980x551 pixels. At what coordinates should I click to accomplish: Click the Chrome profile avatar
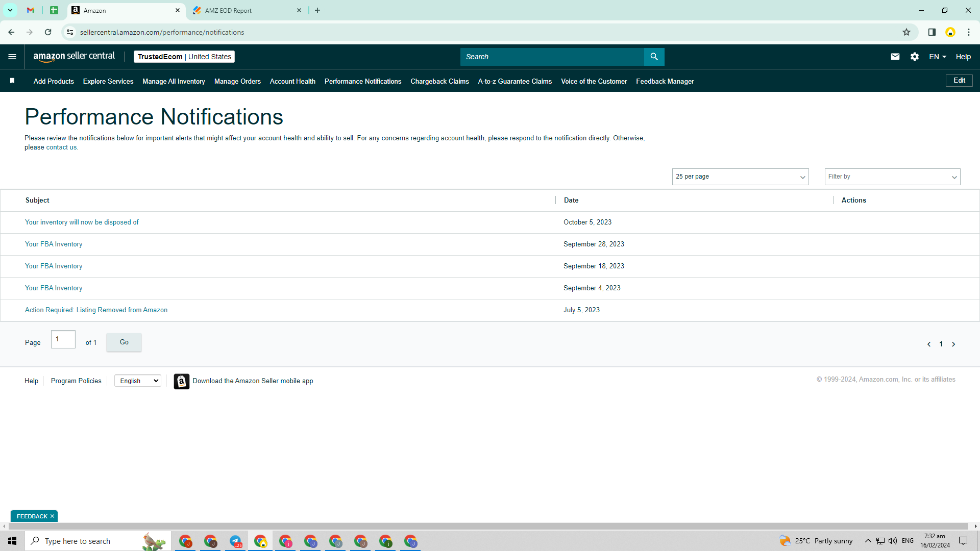(x=950, y=32)
